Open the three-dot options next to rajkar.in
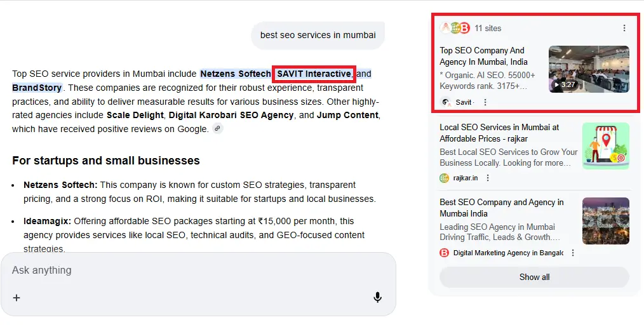This screenshot has width=644, height=327. point(488,178)
